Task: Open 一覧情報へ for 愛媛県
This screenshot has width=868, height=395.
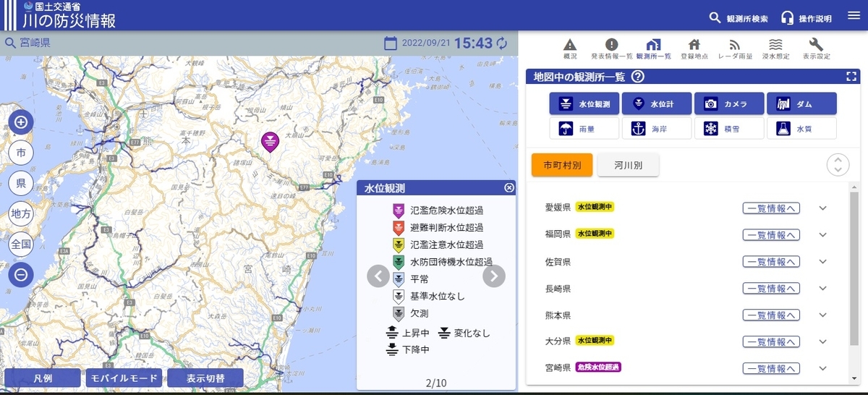Action: click(x=771, y=208)
